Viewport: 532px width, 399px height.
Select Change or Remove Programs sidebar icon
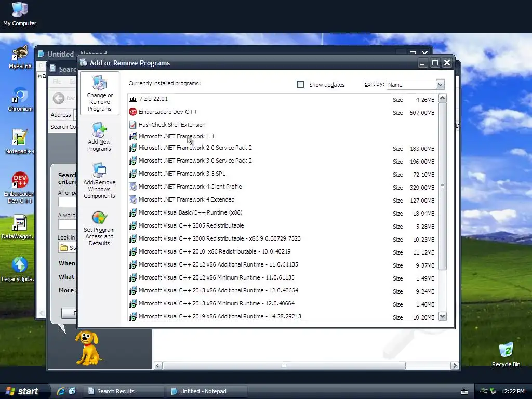point(99,94)
